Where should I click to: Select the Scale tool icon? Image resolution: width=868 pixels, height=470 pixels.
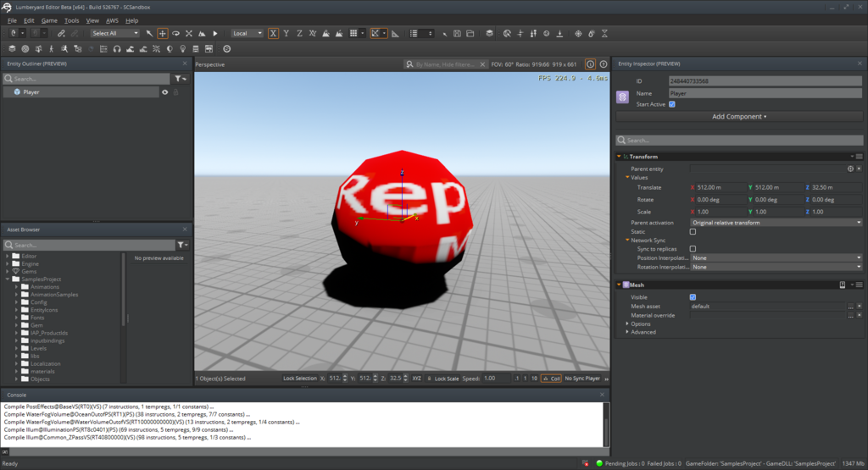tap(188, 33)
